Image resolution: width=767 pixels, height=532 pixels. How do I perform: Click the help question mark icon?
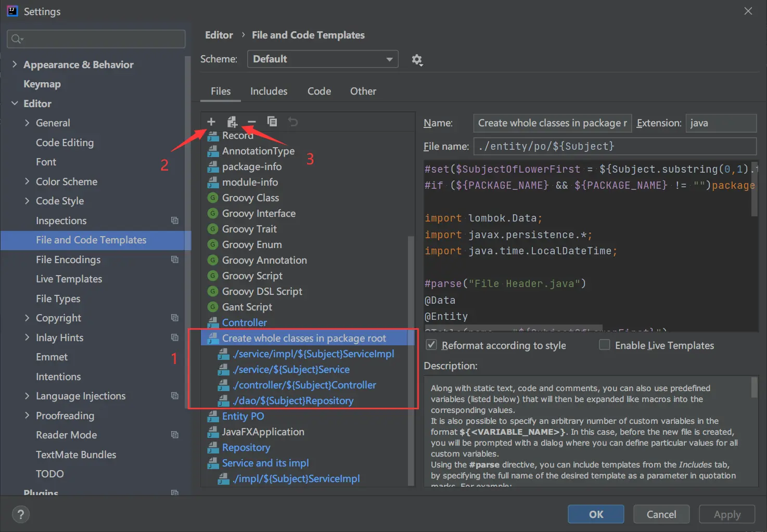click(x=20, y=514)
